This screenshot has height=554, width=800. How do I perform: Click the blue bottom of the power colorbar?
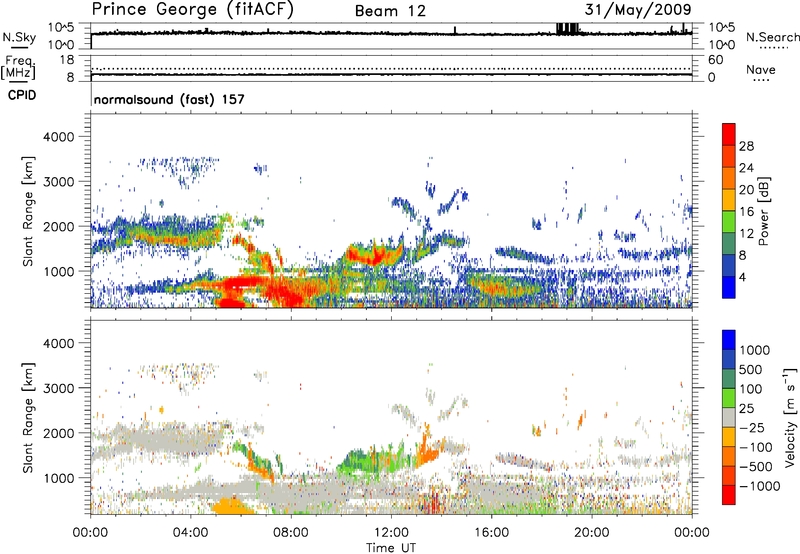pos(729,287)
